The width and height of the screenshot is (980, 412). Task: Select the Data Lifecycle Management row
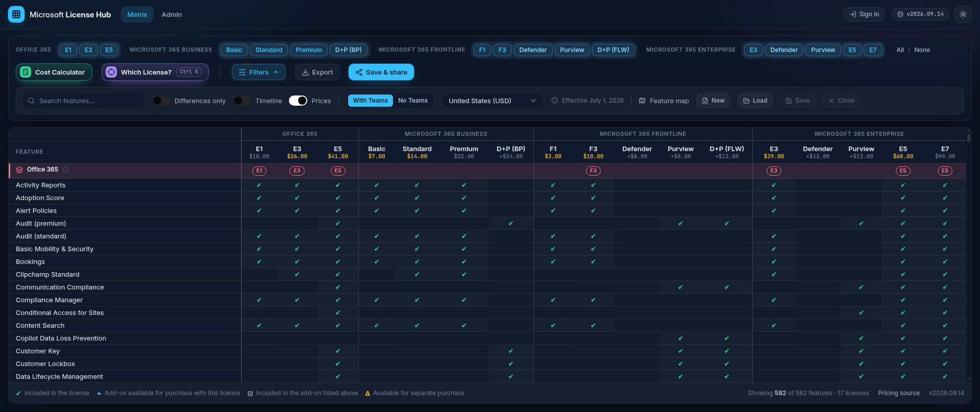(x=487, y=376)
